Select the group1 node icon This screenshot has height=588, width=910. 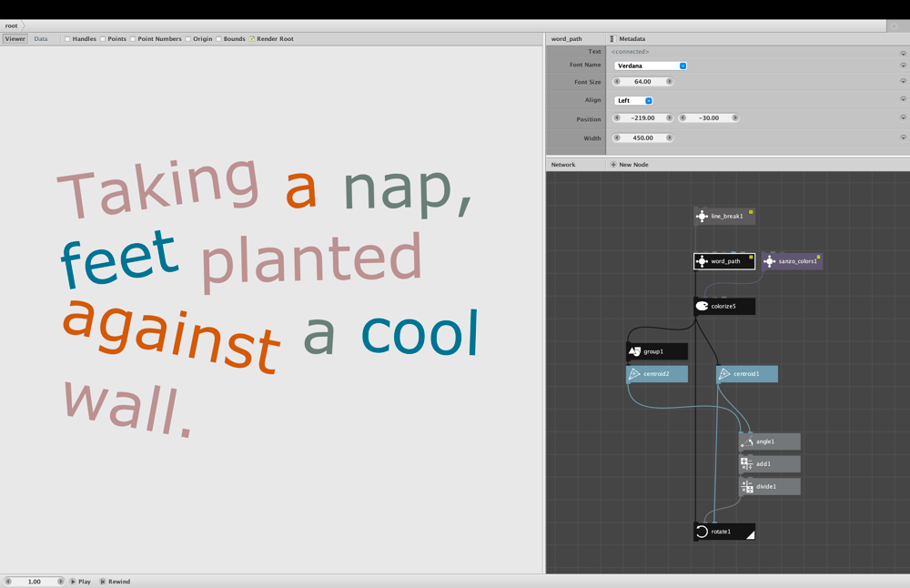coord(634,351)
